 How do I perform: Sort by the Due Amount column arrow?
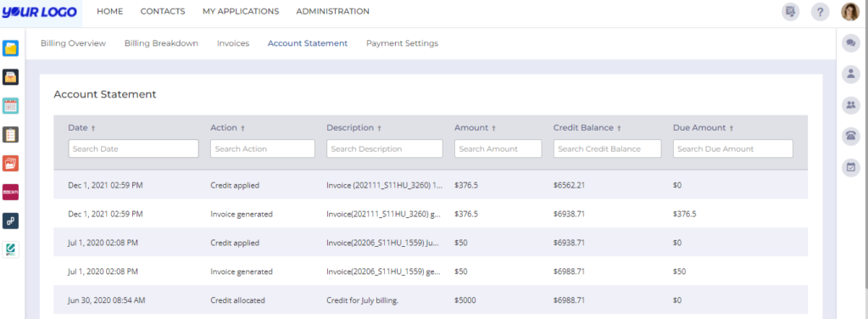(731, 128)
